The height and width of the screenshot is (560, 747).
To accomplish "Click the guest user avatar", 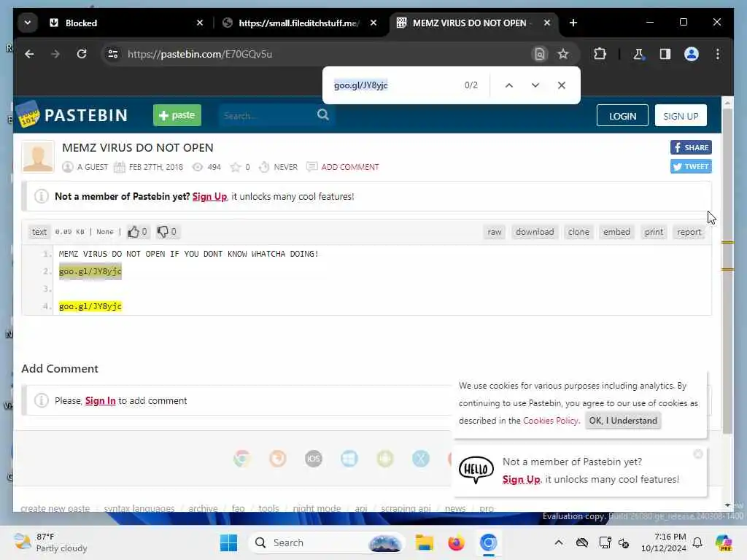I will coord(38,157).
